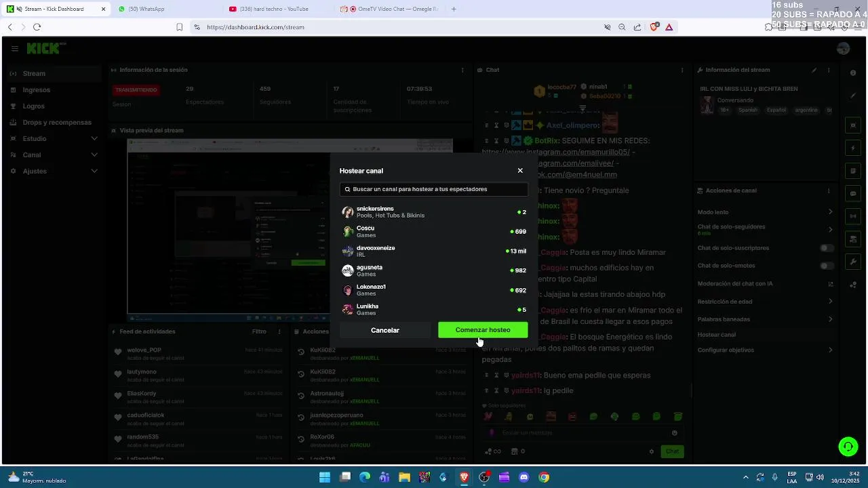868x488 pixels.
Task: Click info icon in right rail
Action: point(853,73)
